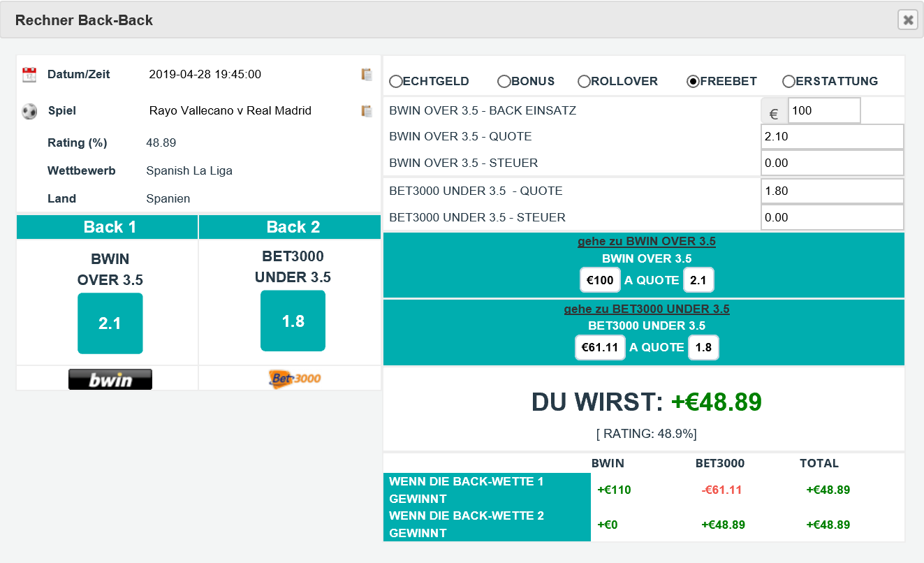The image size is (924, 563).
Task: Click the BWIN column header in results table
Action: pos(608,463)
